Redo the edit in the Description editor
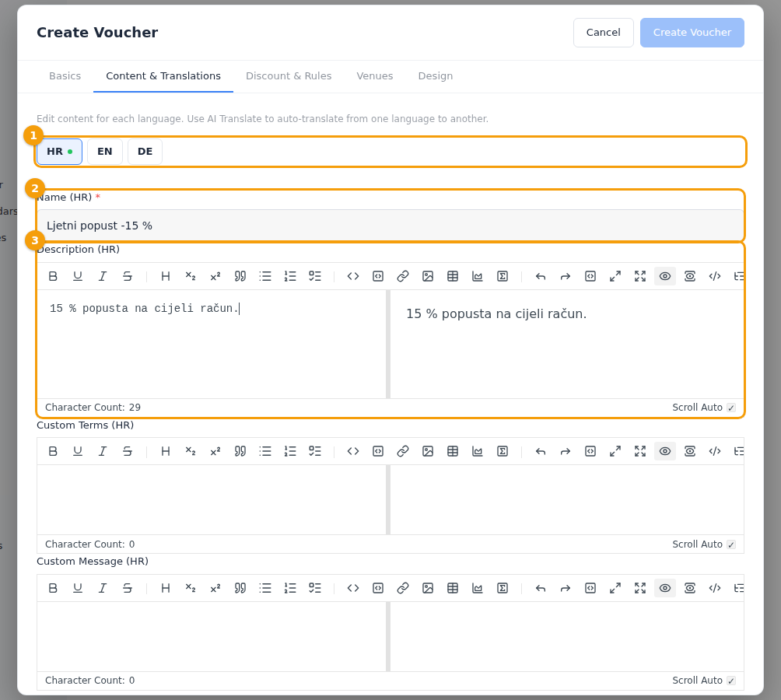 click(566, 276)
